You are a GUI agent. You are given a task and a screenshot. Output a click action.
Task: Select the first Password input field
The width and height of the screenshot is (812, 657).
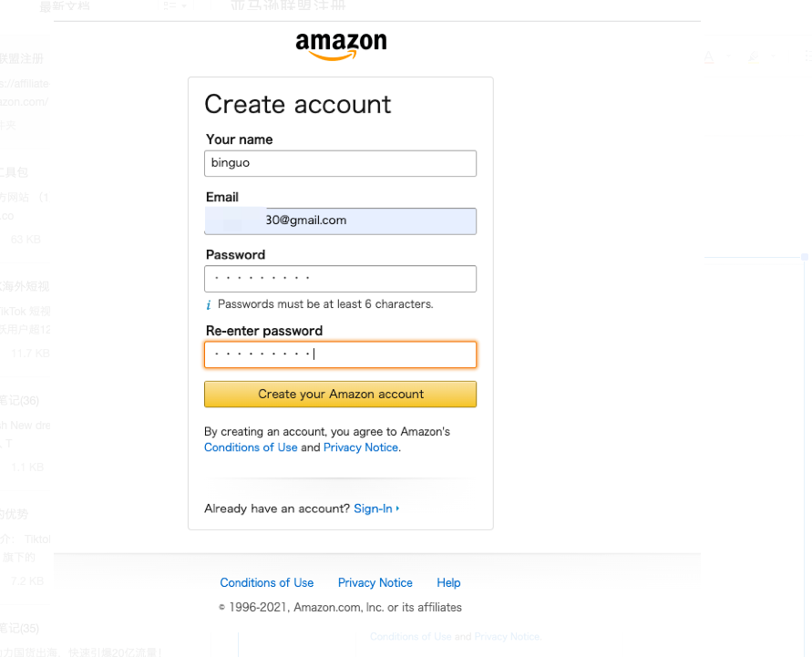340,278
